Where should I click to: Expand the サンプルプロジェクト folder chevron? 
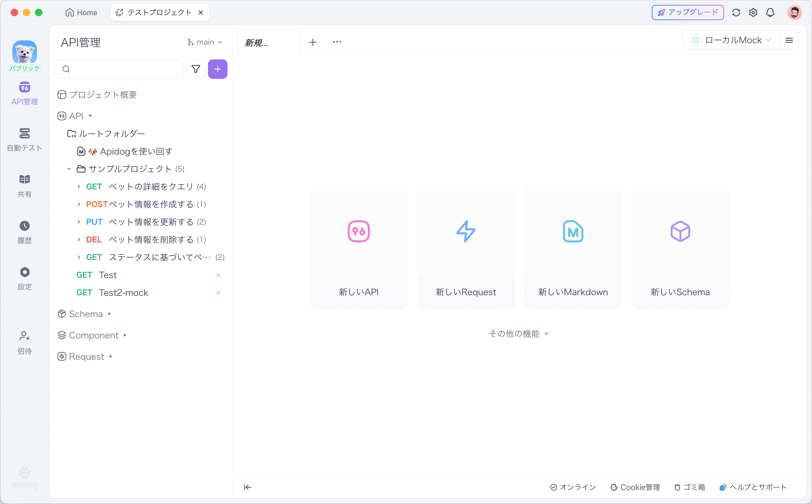pos(69,169)
